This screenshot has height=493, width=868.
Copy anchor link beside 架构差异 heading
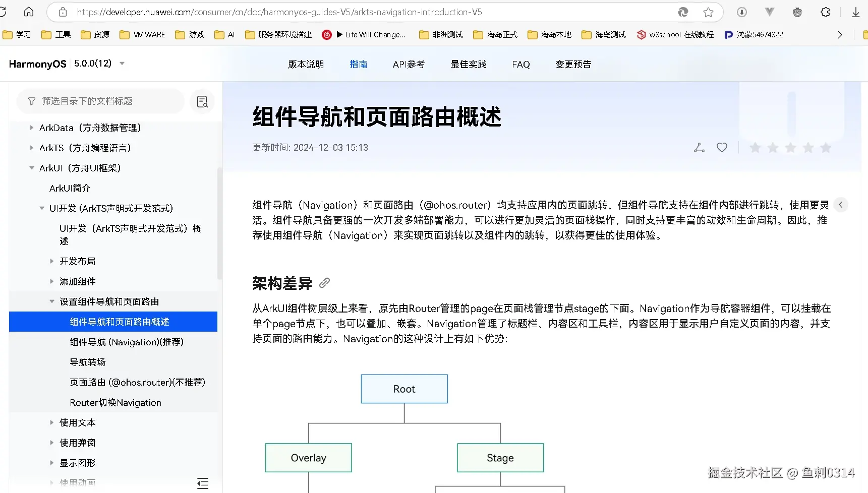pos(324,283)
